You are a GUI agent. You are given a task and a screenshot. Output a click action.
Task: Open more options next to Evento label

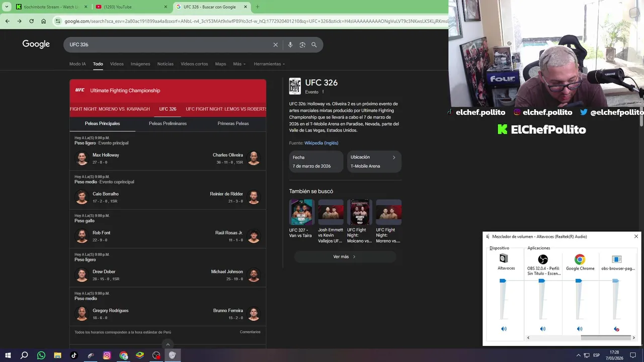(x=323, y=92)
